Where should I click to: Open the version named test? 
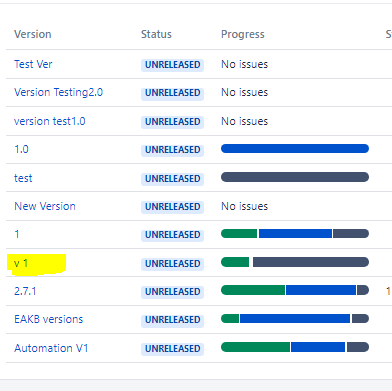pos(23,178)
